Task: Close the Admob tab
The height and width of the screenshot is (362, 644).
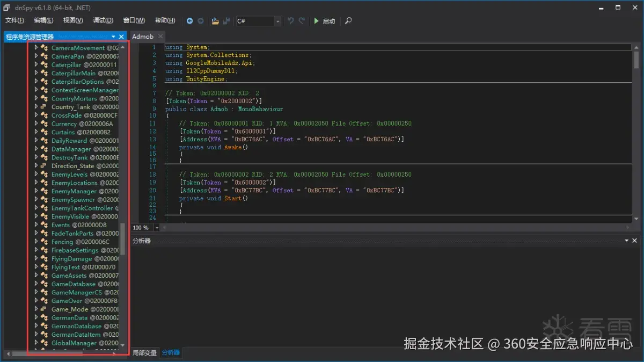Action: point(160,37)
